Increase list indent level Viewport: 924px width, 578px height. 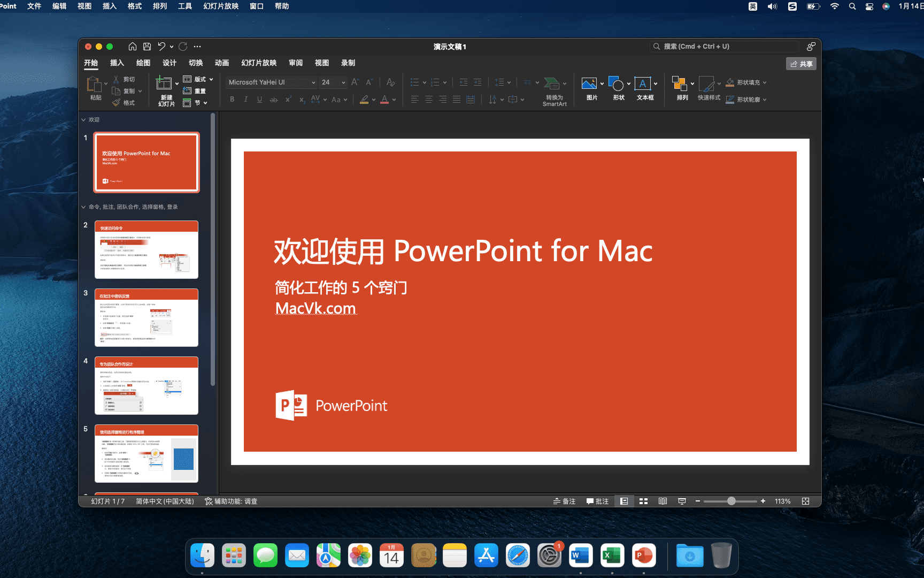click(478, 82)
